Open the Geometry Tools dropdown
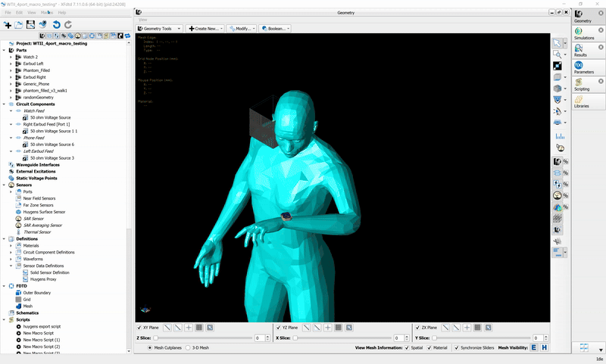Viewport: 606px width, 364px height. pyautogui.click(x=159, y=29)
